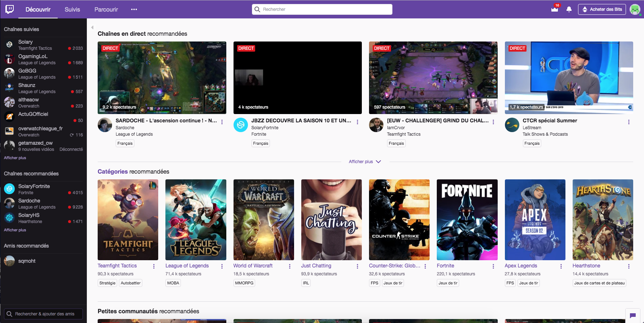
Task: Open the user avatar menu
Action: [x=635, y=9]
